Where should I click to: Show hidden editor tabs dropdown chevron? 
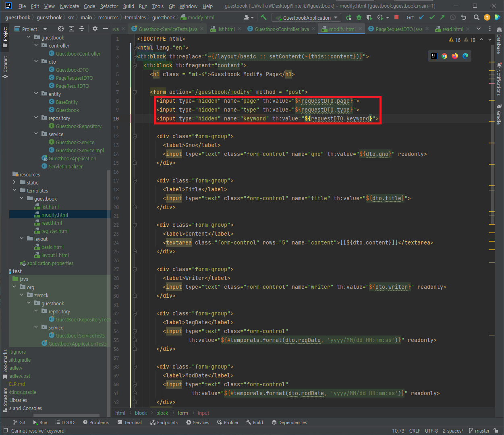coord(479,29)
